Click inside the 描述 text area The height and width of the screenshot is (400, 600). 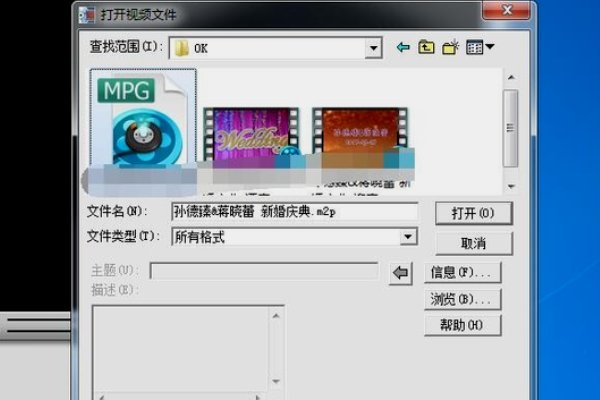tap(181, 348)
